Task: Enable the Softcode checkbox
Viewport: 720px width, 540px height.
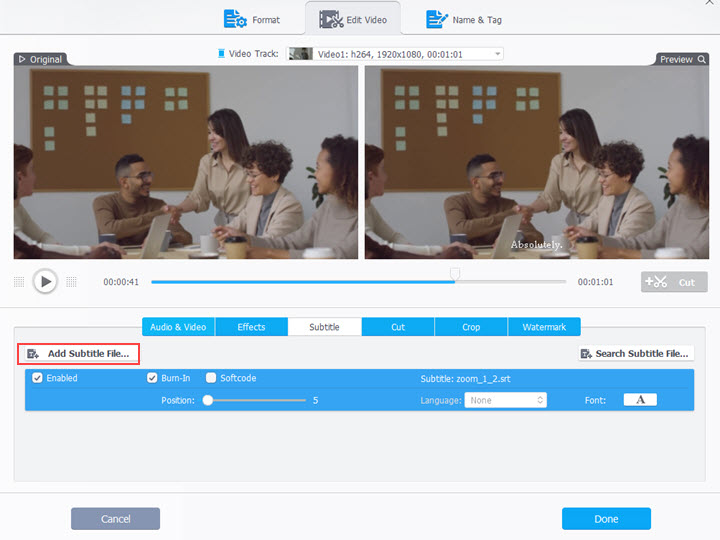Action: (211, 378)
